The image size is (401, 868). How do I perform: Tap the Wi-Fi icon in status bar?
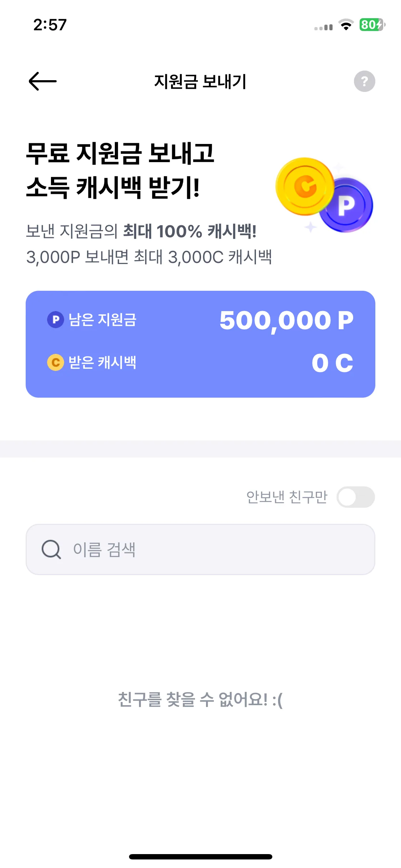pyautogui.click(x=346, y=25)
